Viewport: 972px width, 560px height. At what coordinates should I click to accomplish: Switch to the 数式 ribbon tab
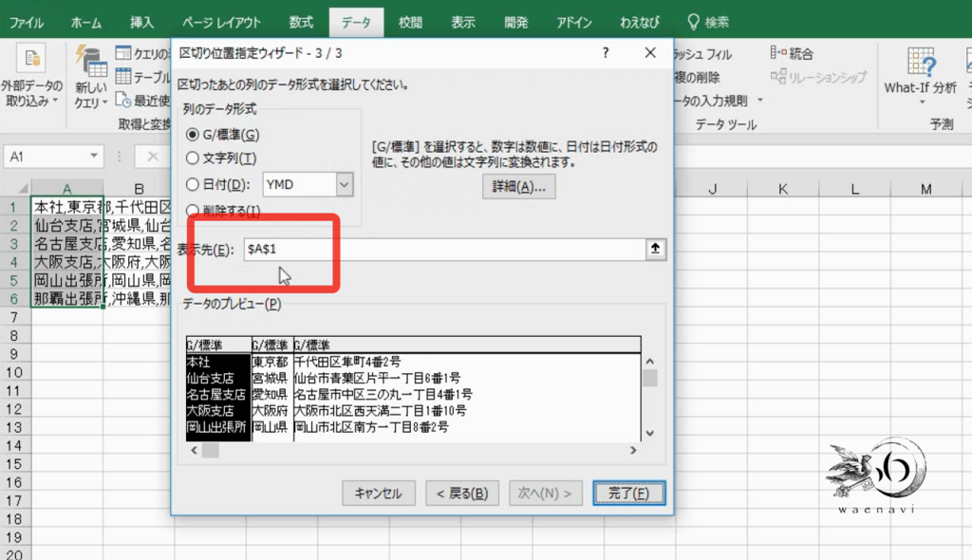tap(301, 23)
